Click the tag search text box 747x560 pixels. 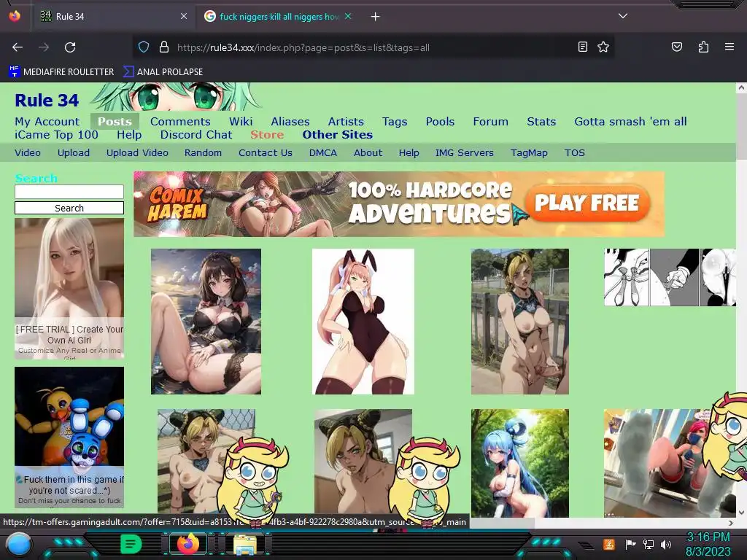69,192
